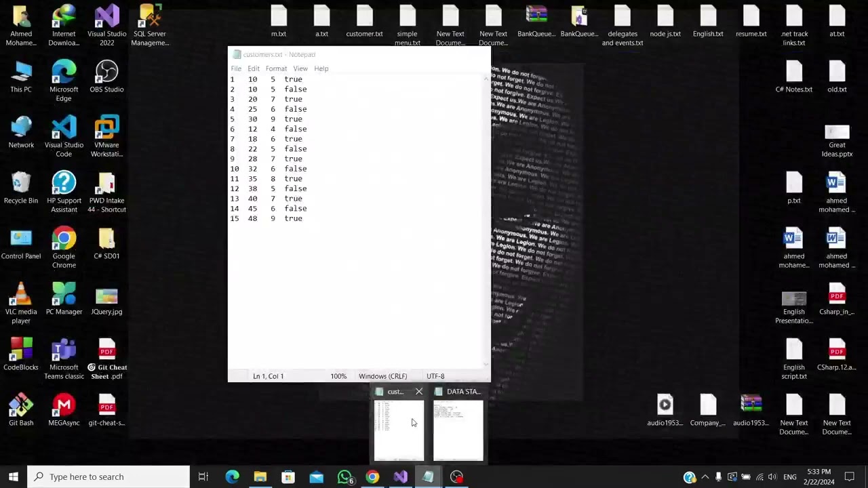
Task: Select the CodeBlocks desktop icon
Action: 21,354
